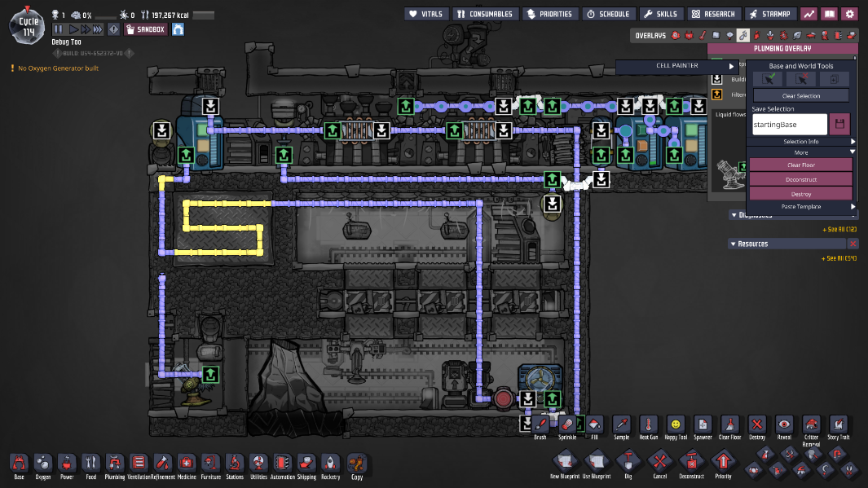Open the Power build category
This screenshot has width=868, height=488.
click(x=67, y=464)
